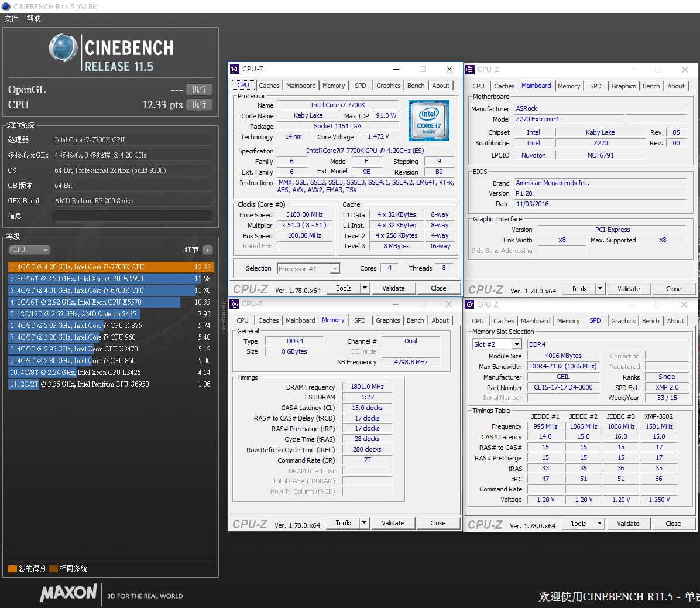The image size is (700, 608).
Task: Open About tab in the Mainboard window
Action: pos(676,86)
